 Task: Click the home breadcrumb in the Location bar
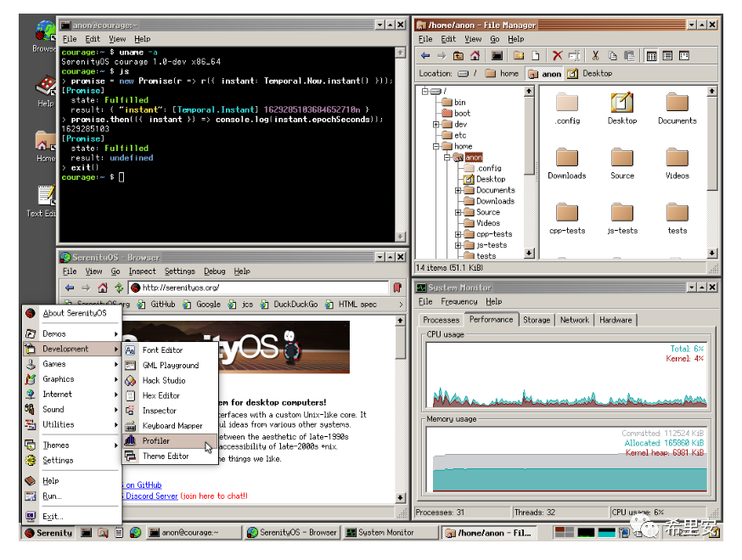tap(503, 74)
